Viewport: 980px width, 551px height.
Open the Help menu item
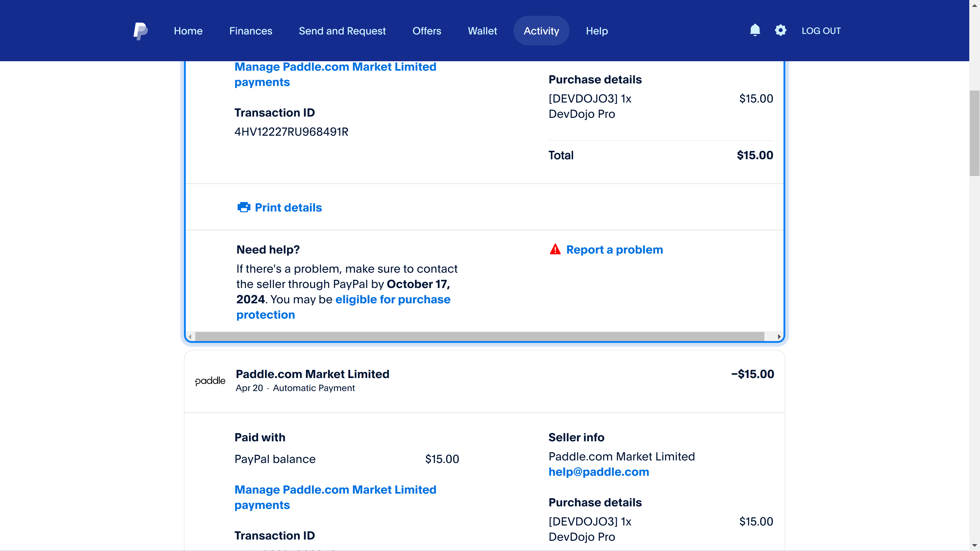click(596, 31)
